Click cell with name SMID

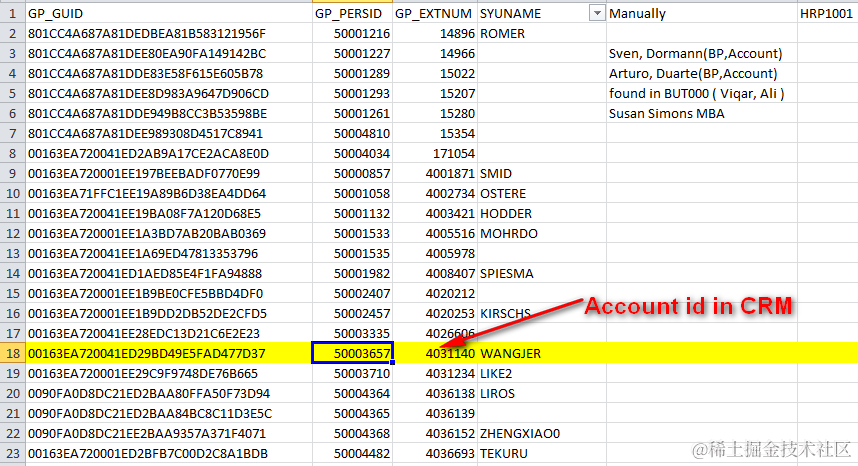pos(542,173)
